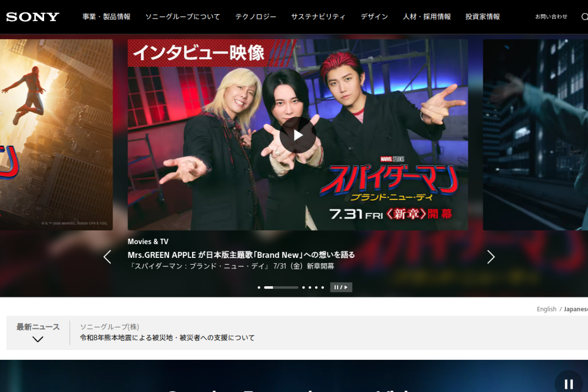The image size is (588, 392).
Task: Open the 人材・採用情報 menu
Action: pos(427,17)
